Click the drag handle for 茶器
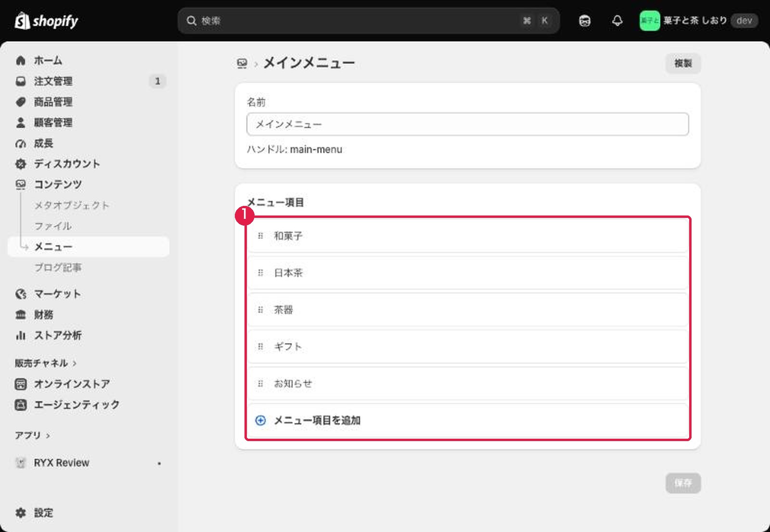Viewport: 770px width, 532px height. tap(260, 310)
